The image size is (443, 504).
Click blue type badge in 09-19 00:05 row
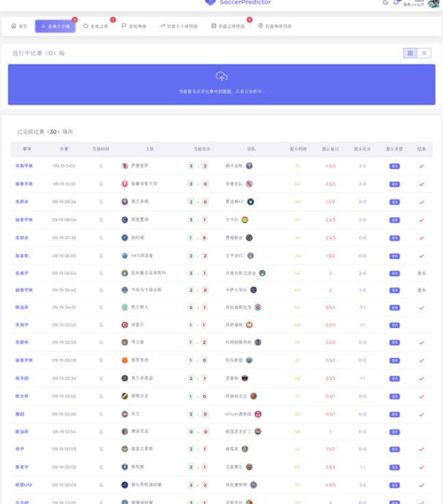click(394, 467)
